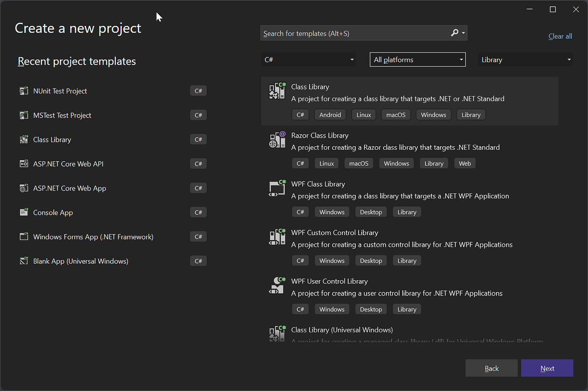
Task: Select the WPF Custom Control Library title
Action: 335,232
